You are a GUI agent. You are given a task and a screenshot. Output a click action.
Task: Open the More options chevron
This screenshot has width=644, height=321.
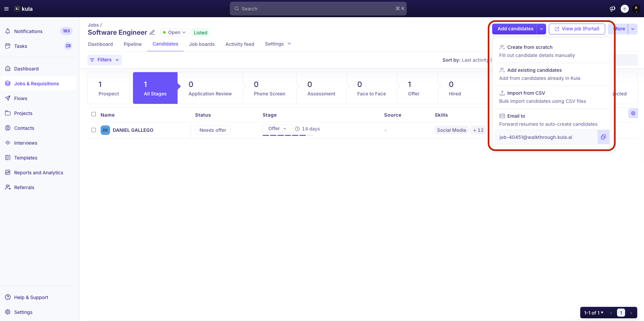tap(633, 29)
